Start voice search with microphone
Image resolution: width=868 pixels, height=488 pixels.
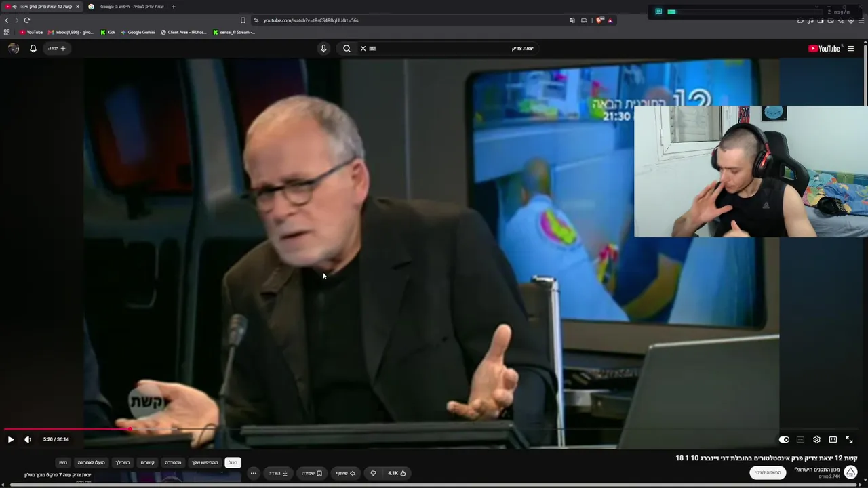[323, 48]
